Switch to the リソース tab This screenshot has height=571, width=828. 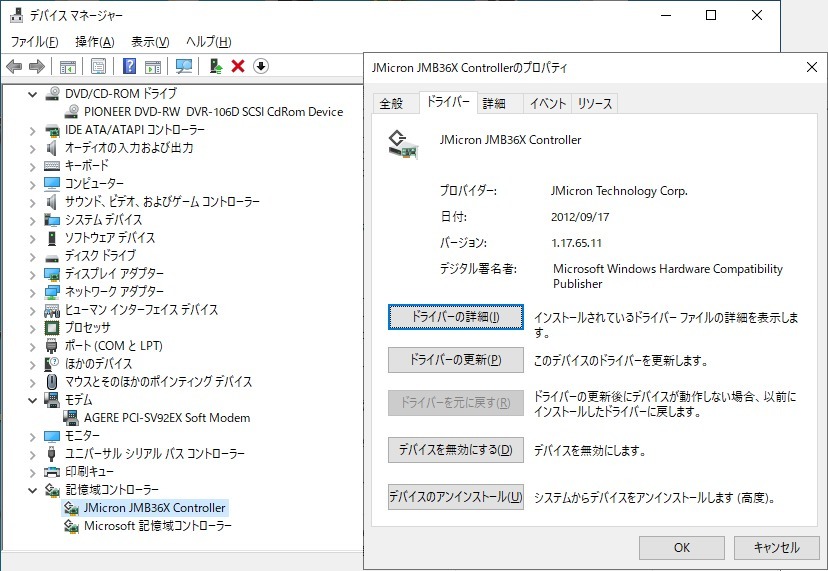[x=595, y=104]
